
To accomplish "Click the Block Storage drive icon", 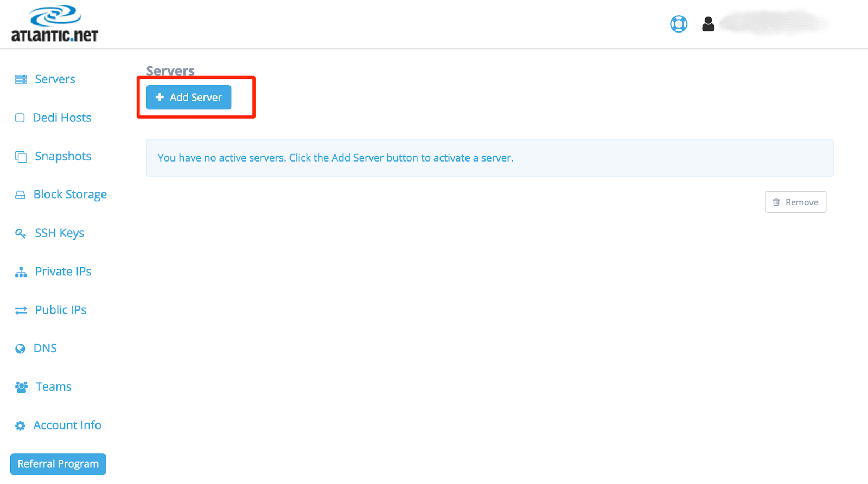I will tap(20, 195).
